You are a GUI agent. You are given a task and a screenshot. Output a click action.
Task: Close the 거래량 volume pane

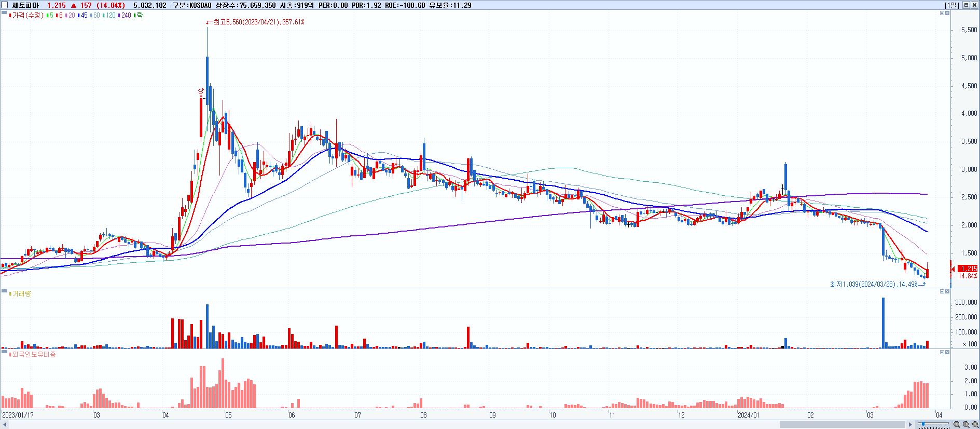click(x=947, y=291)
